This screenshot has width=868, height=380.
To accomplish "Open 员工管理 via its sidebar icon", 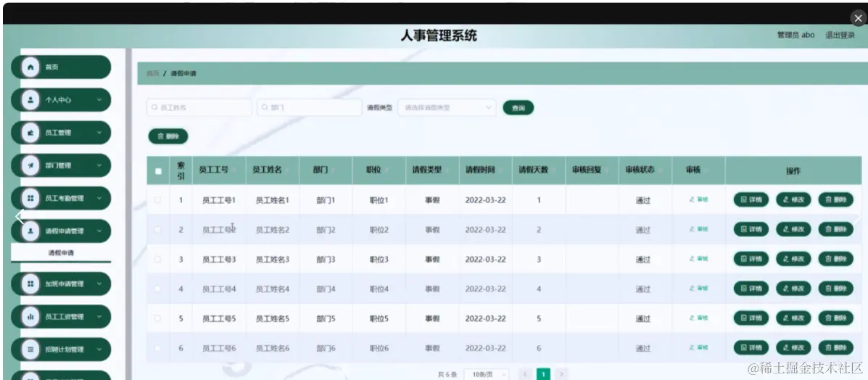I will (30, 133).
